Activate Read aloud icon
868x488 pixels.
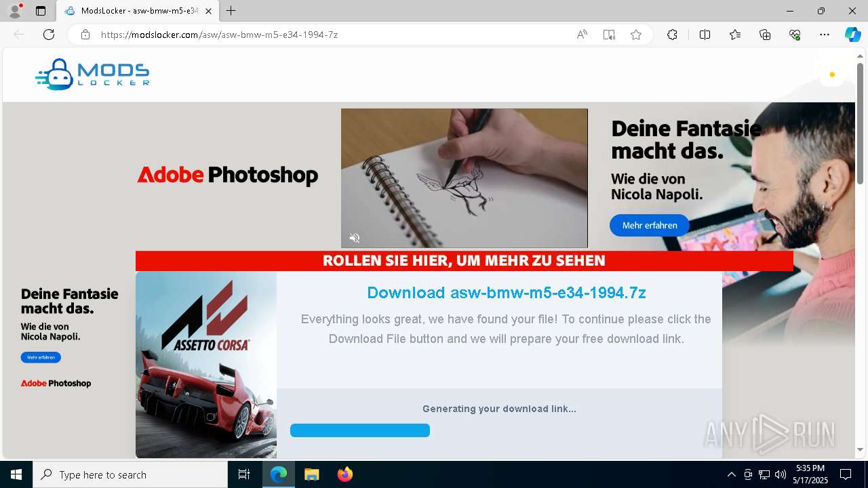coord(582,35)
